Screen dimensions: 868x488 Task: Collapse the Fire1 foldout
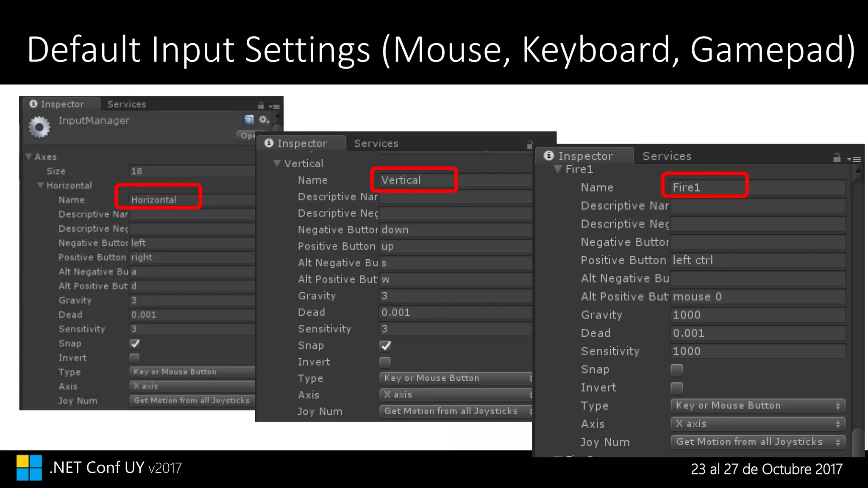click(558, 169)
